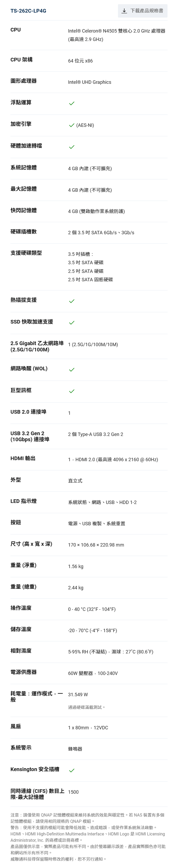Viewport: 178px width, 868px height.
Task: Click the green checkmark beside 浮點運算
Action: [x=71, y=103]
